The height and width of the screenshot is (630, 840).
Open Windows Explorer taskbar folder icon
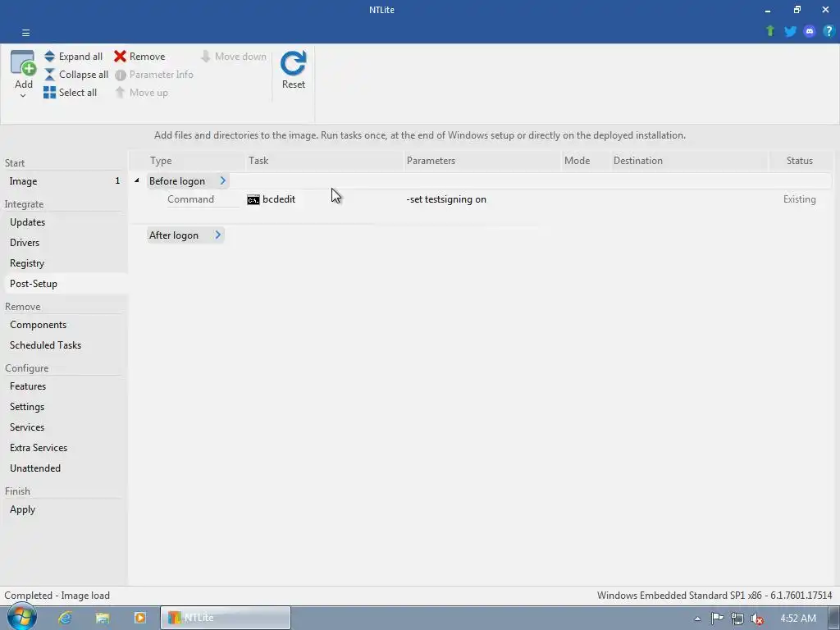pos(103,618)
